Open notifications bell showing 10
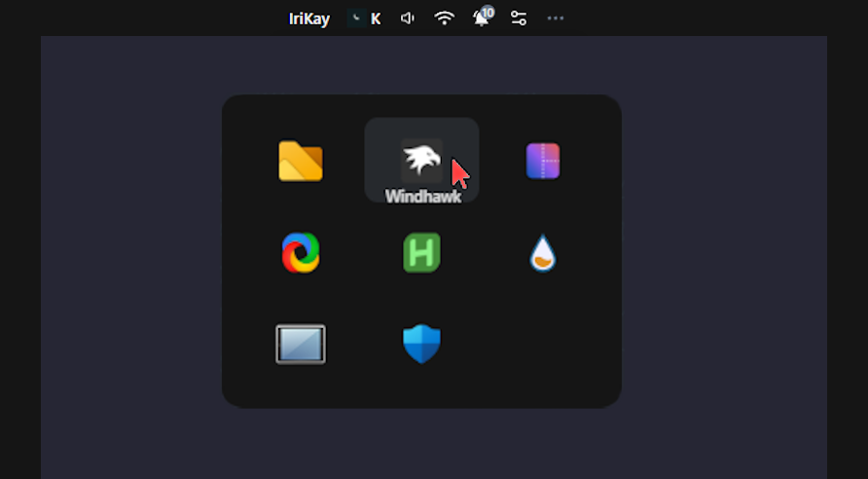The image size is (868, 479). pos(483,17)
